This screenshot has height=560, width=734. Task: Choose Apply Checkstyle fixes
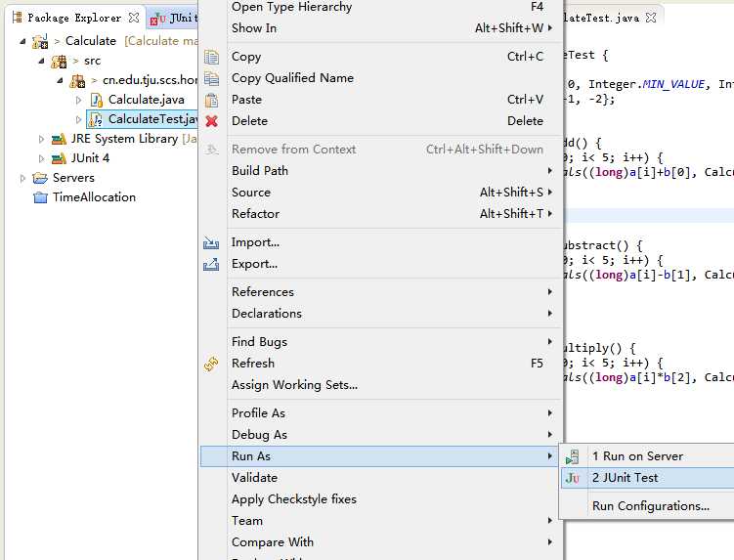click(x=381, y=499)
